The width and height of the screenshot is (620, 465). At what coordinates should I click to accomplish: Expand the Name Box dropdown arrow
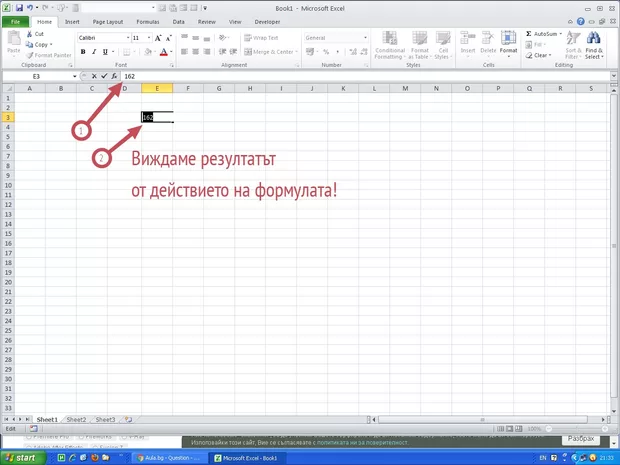click(x=74, y=76)
